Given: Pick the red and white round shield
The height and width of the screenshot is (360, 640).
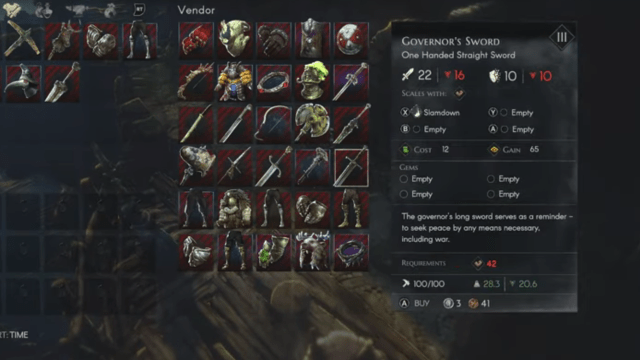Looking at the screenshot, I should pos(351,40).
